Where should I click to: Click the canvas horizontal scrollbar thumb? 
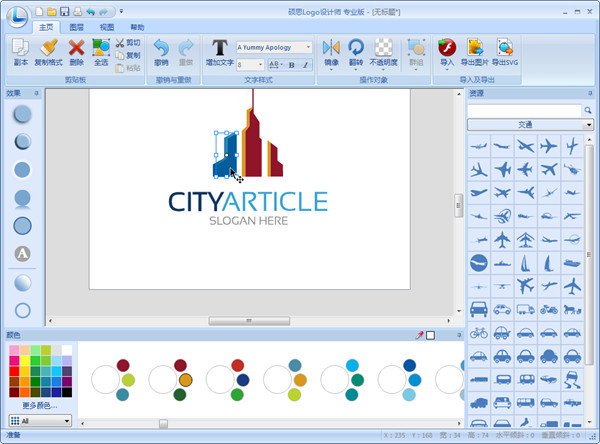[249, 321]
